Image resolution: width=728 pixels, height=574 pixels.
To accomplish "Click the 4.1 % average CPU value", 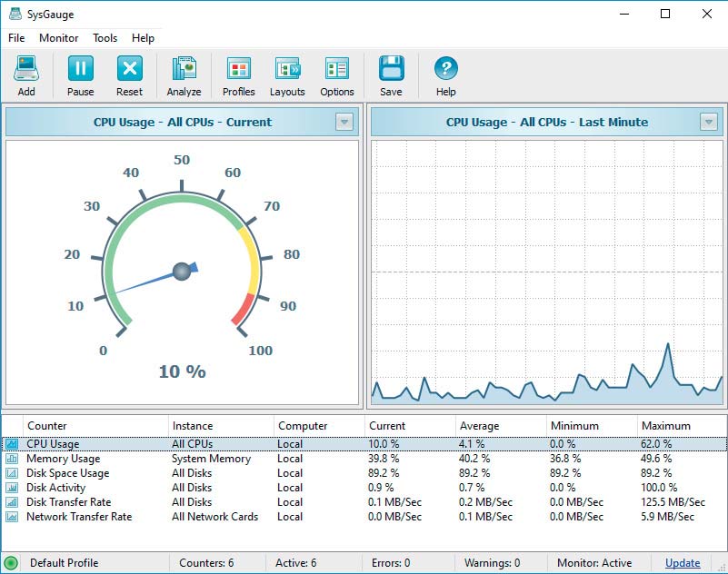I will point(472,444).
